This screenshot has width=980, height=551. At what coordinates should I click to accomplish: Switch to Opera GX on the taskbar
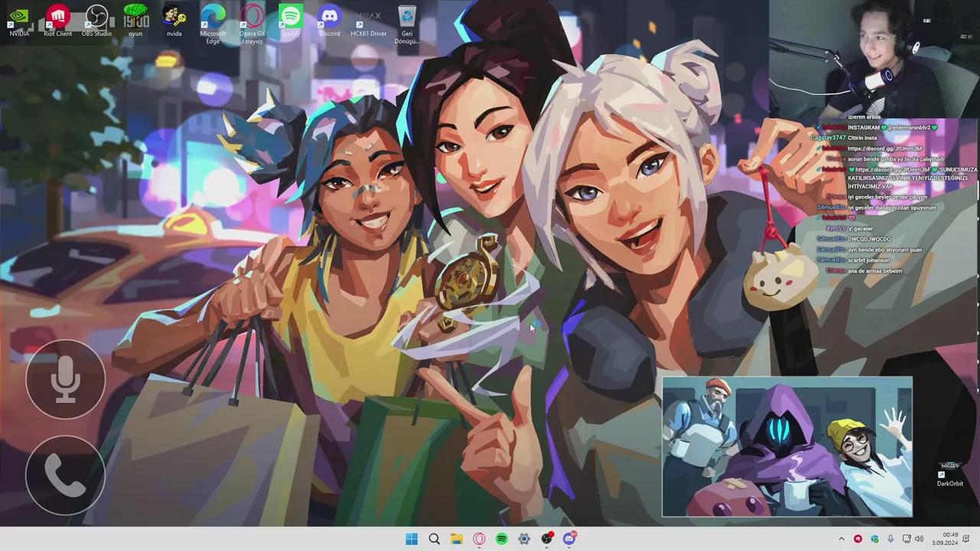(479, 539)
